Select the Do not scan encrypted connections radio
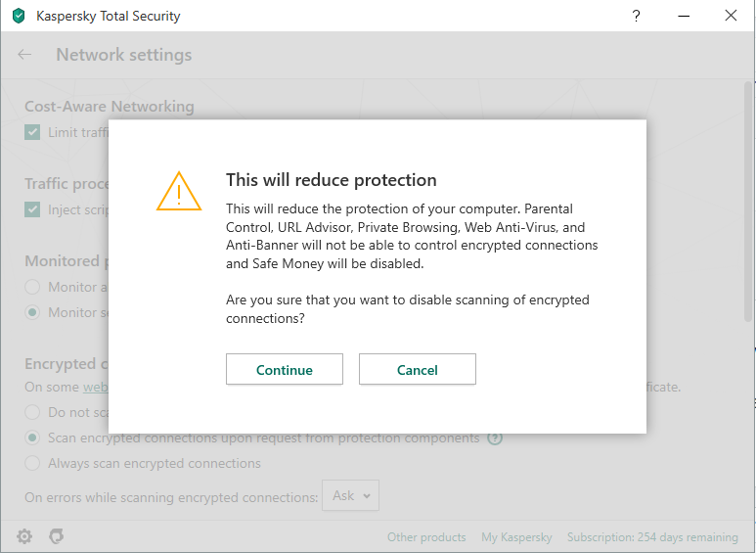This screenshot has height=553, width=756. click(33, 412)
